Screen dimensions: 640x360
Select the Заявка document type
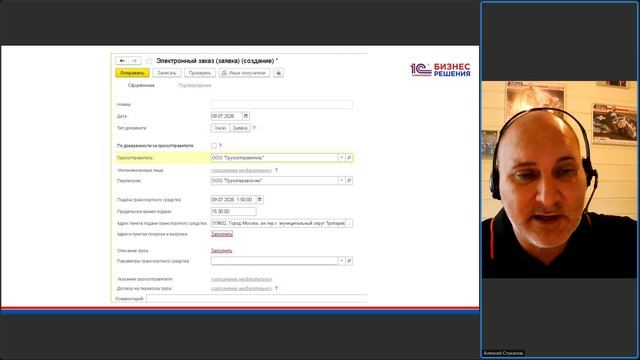click(240, 128)
